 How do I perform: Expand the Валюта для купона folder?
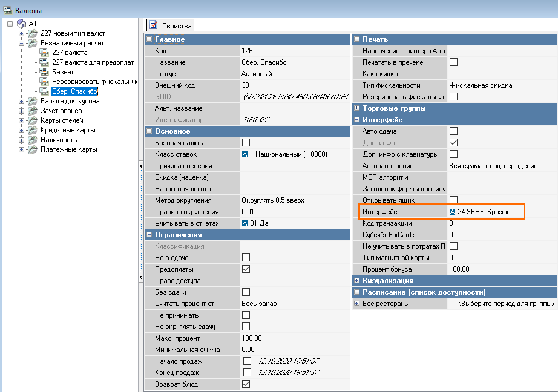(x=21, y=101)
